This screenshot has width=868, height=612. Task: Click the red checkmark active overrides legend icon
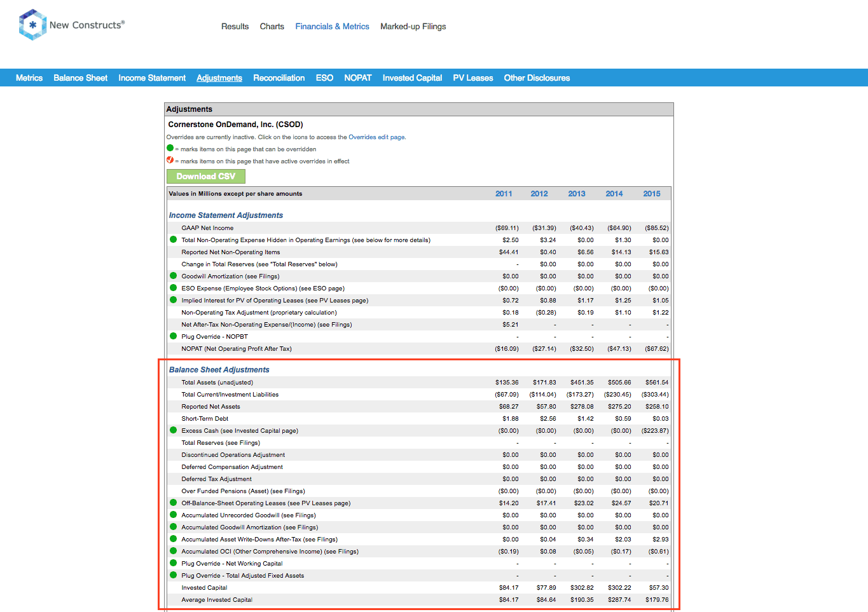click(x=170, y=160)
